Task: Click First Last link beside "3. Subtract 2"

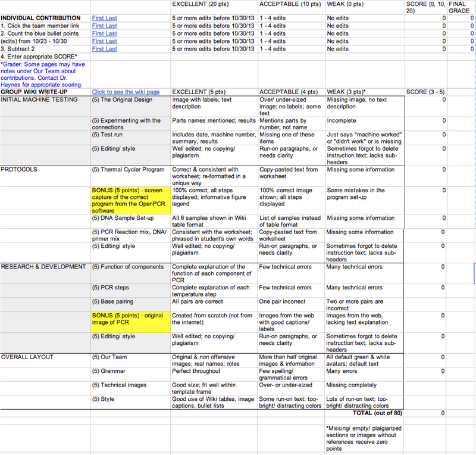Action: click(x=104, y=49)
